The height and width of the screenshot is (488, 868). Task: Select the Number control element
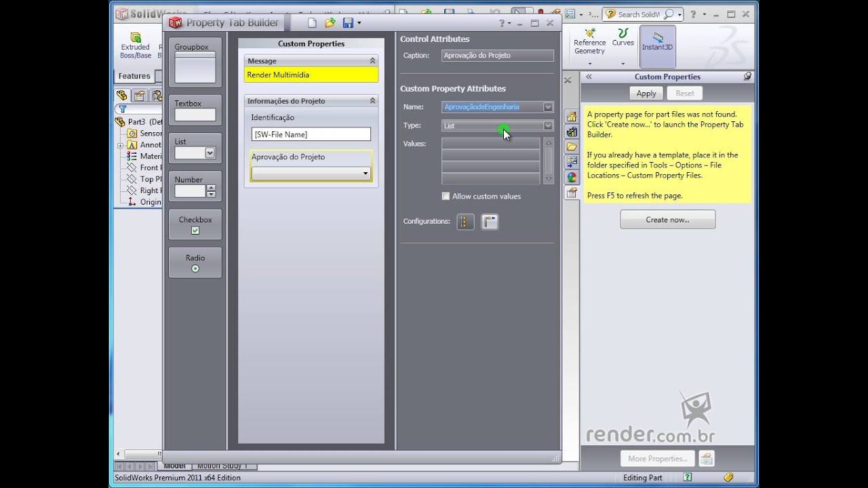click(195, 186)
